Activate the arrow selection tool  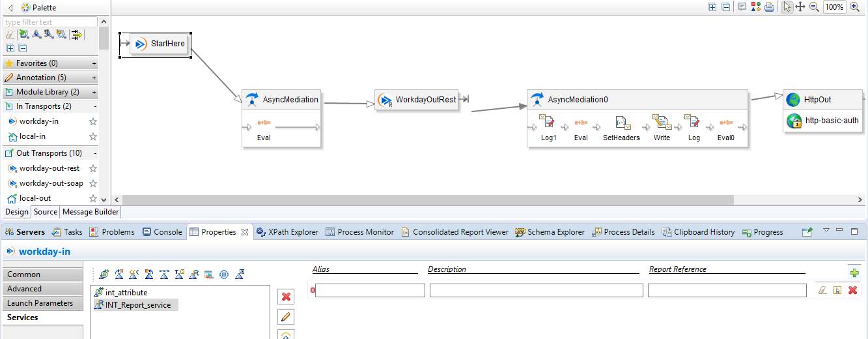point(787,7)
